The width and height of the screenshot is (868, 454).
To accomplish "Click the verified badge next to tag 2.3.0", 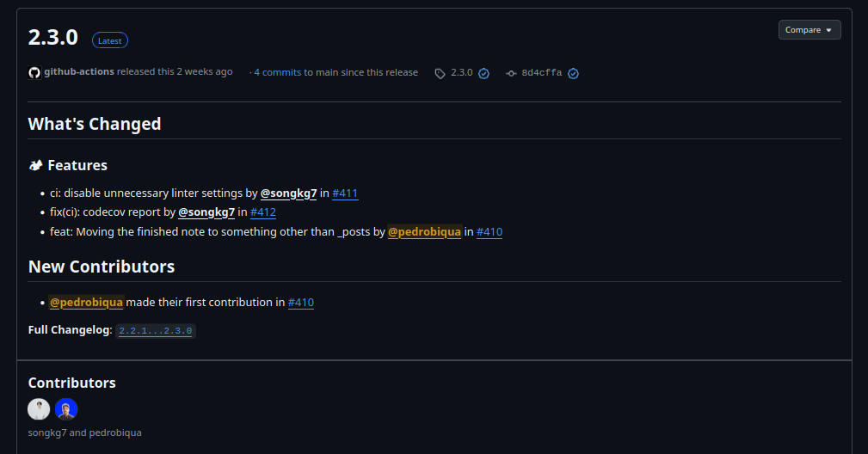I will (x=483, y=73).
